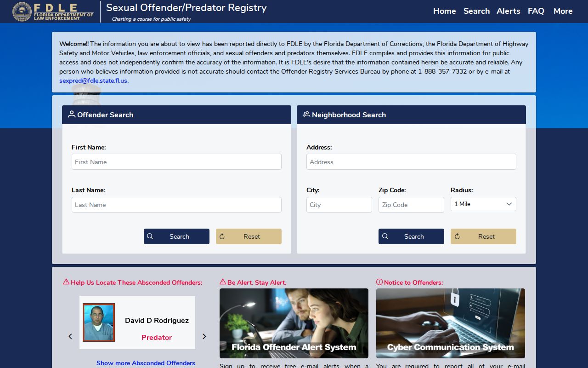Focus the Zip Code input field

[x=411, y=205]
